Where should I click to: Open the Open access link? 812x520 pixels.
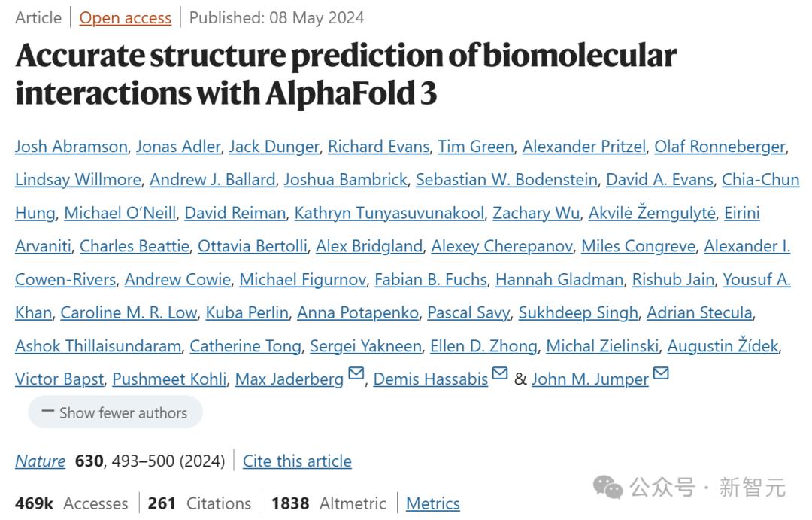click(126, 17)
